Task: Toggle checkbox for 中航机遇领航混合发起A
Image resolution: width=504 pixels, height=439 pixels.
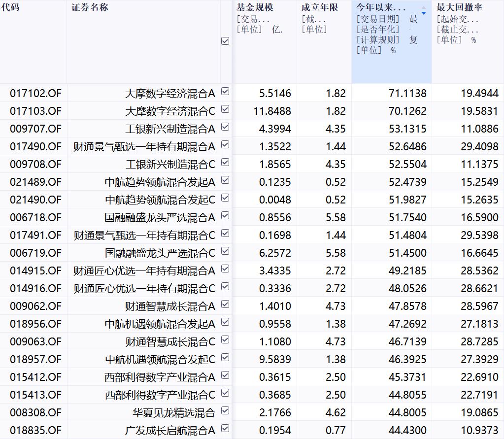Action: click(x=225, y=322)
